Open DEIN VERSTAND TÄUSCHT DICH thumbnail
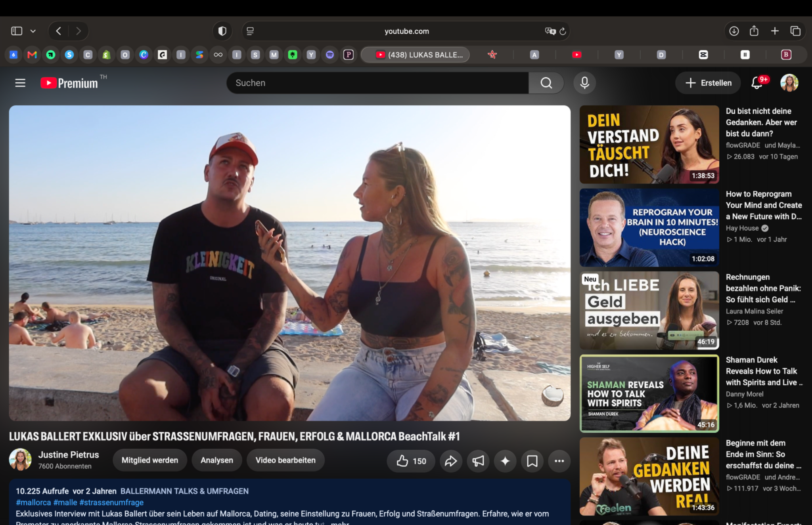812x525 pixels. [x=649, y=144]
